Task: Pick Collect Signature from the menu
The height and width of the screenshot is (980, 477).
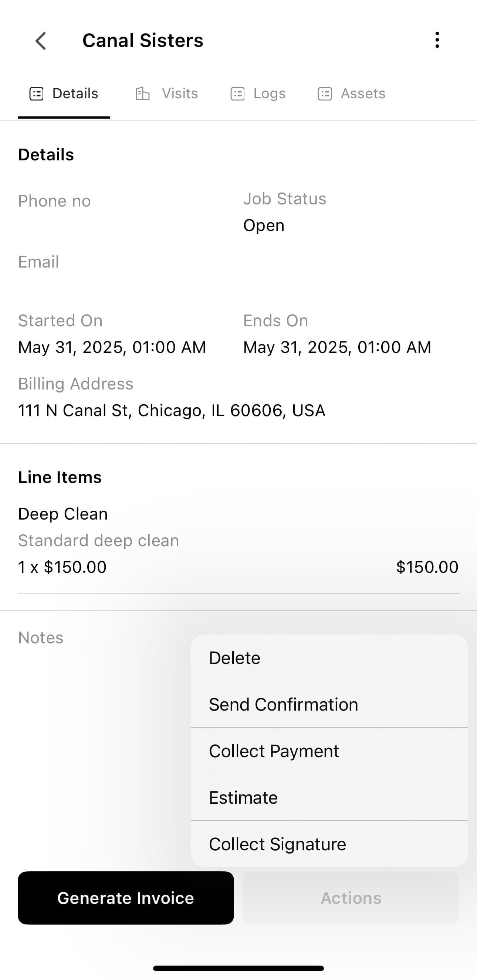Action: [329, 844]
